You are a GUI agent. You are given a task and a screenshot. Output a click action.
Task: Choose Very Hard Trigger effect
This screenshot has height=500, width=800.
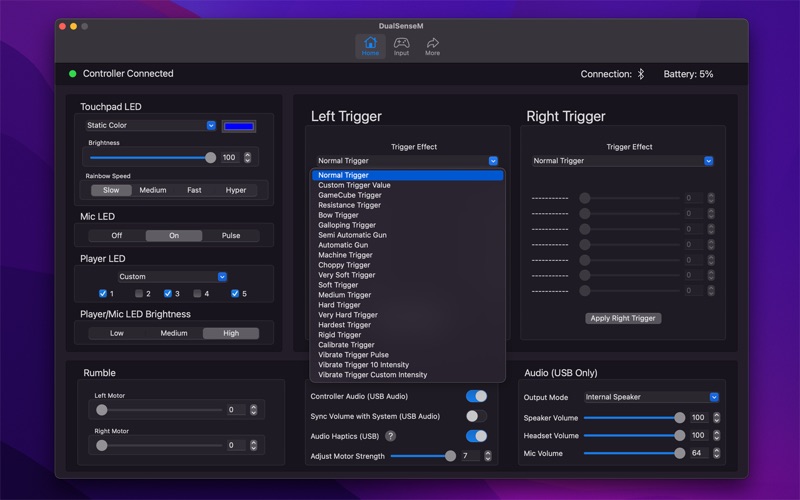pos(408,315)
